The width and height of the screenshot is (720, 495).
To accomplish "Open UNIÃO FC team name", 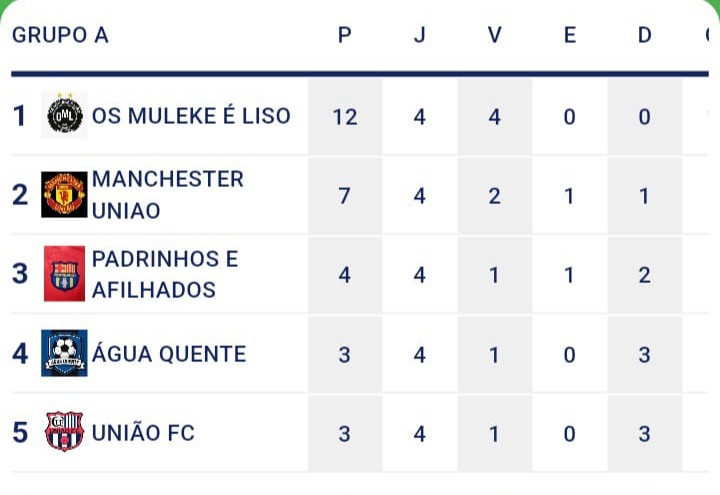I will click(x=143, y=432).
